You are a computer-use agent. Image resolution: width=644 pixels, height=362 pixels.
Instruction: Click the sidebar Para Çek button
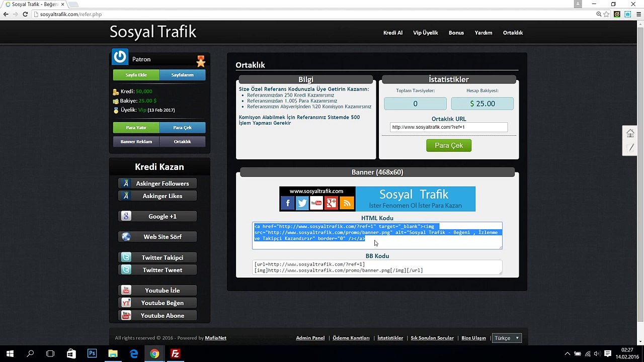coord(182,128)
